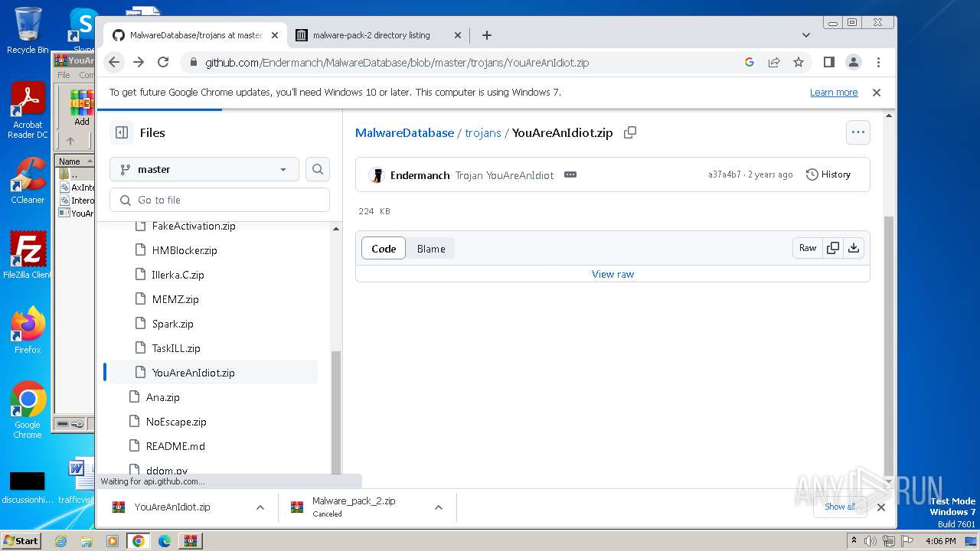Open the Acrobat Reader DC desktop icon
This screenshot has height=551, width=980.
point(28,110)
